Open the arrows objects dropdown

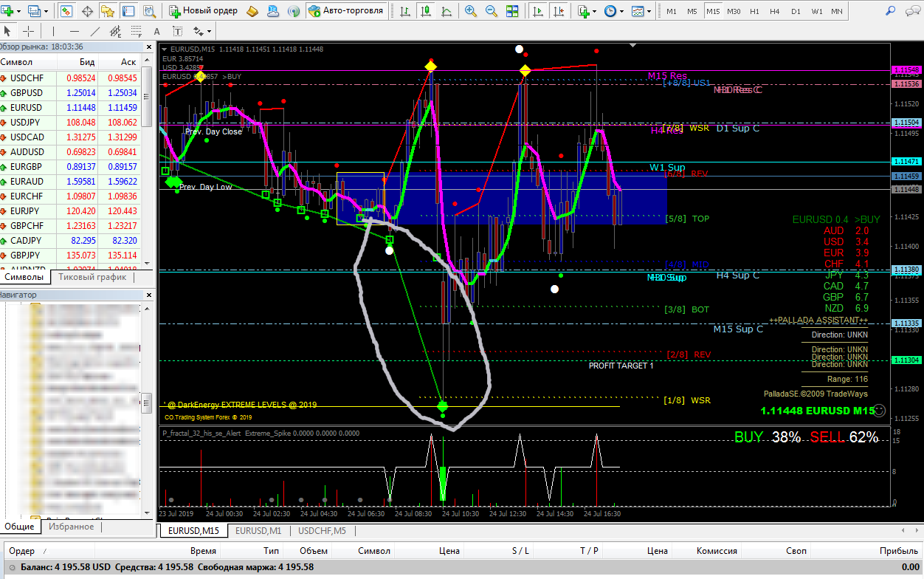201,31
